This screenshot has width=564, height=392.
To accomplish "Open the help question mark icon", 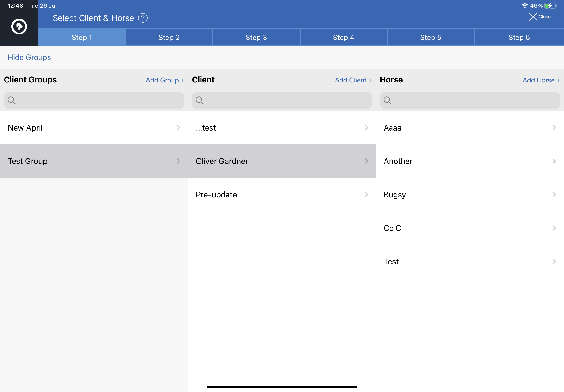I will 143,18.
